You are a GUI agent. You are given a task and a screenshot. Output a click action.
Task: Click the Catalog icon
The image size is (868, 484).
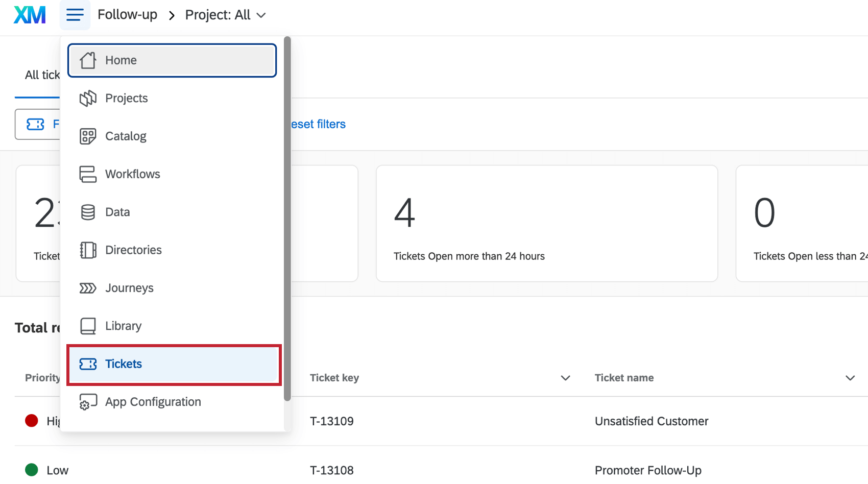coord(88,136)
